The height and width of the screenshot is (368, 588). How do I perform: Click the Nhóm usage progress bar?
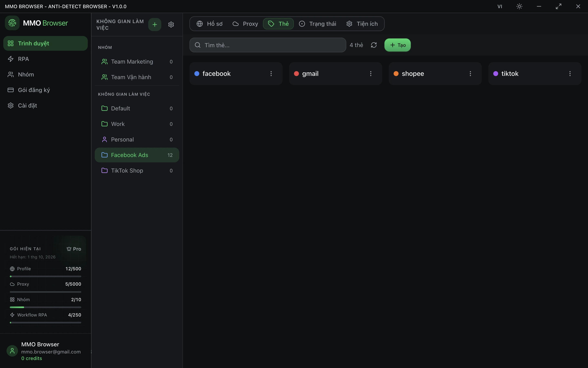46,307
